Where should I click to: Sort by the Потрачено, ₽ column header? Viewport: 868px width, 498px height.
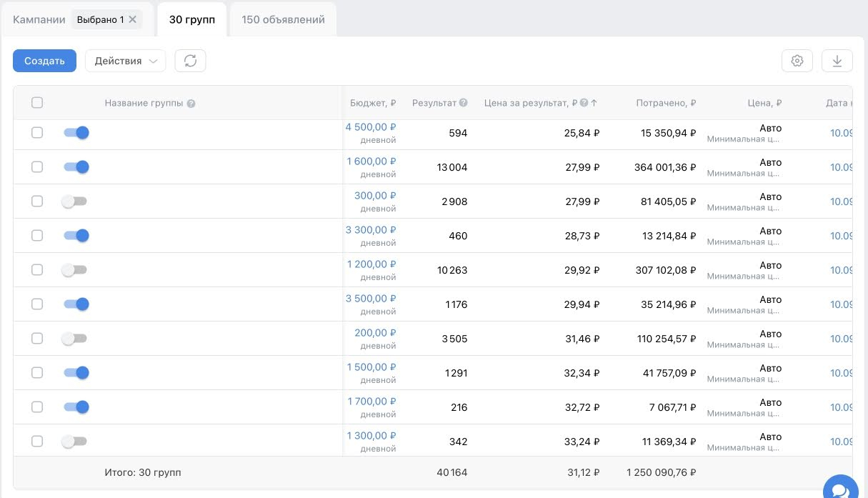pyautogui.click(x=666, y=103)
